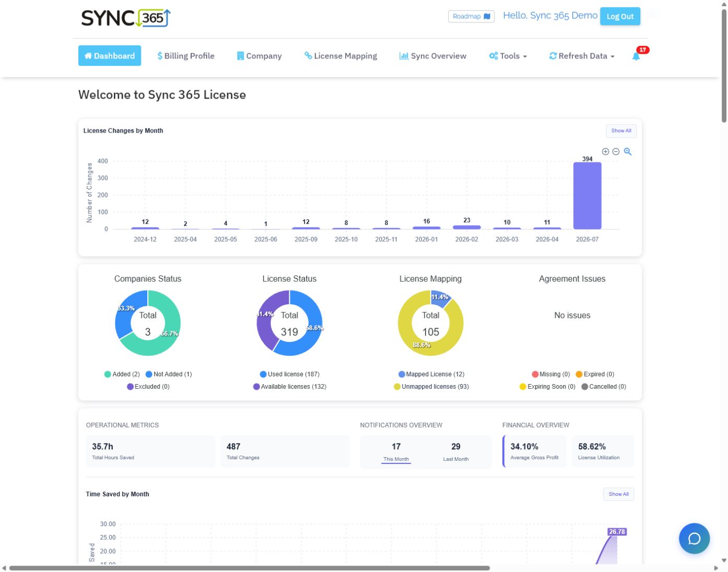
Task: Click the Hello, Sync 365 Demo text
Action: [550, 16]
